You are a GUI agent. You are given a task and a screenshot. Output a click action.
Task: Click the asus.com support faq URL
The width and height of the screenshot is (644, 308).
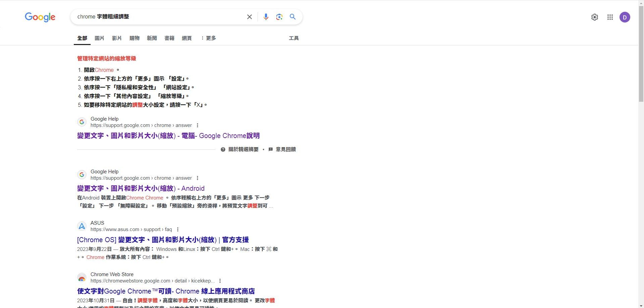pyautogui.click(x=131, y=229)
